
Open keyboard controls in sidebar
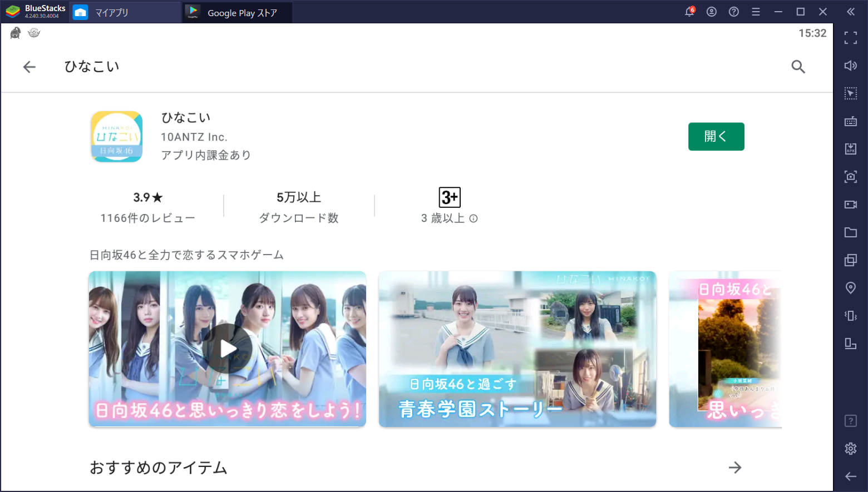click(851, 121)
